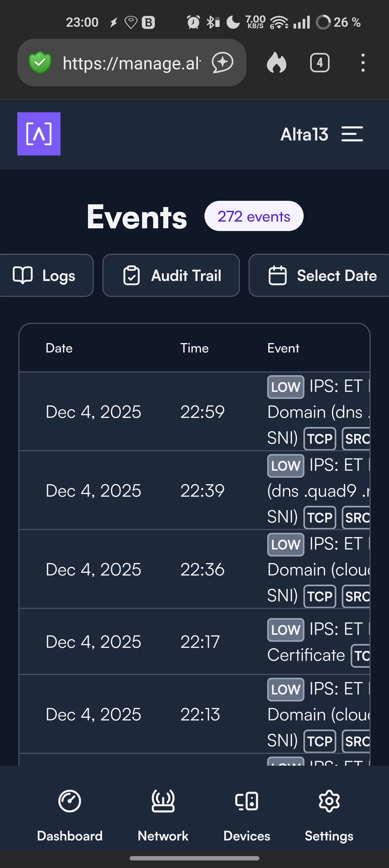Select the 22:17 Certificate event row

click(x=194, y=642)
